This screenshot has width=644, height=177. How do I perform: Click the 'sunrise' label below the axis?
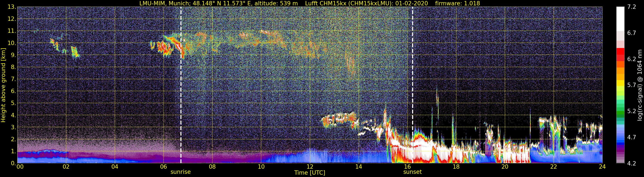180,172
